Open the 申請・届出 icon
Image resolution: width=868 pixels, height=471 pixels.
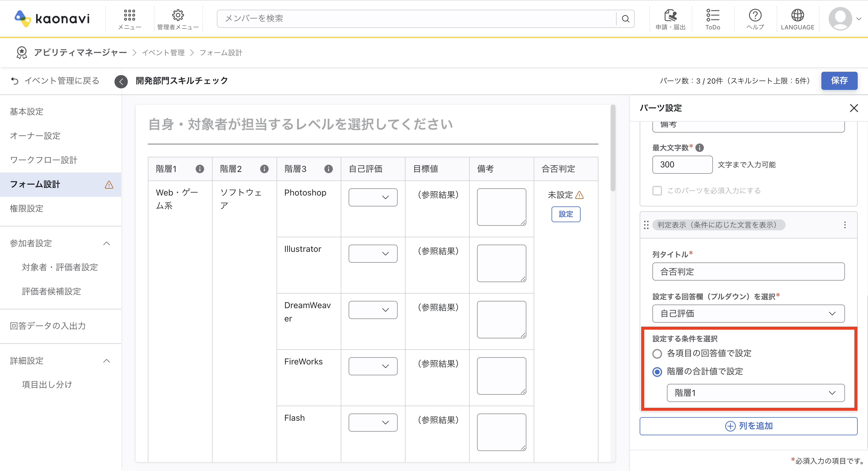click(x=671, y=15)
